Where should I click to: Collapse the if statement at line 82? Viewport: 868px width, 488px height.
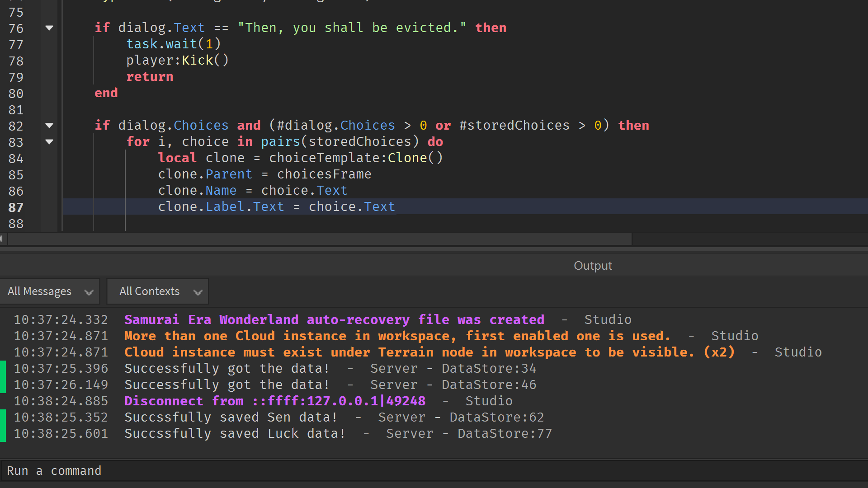click(49, 126)
